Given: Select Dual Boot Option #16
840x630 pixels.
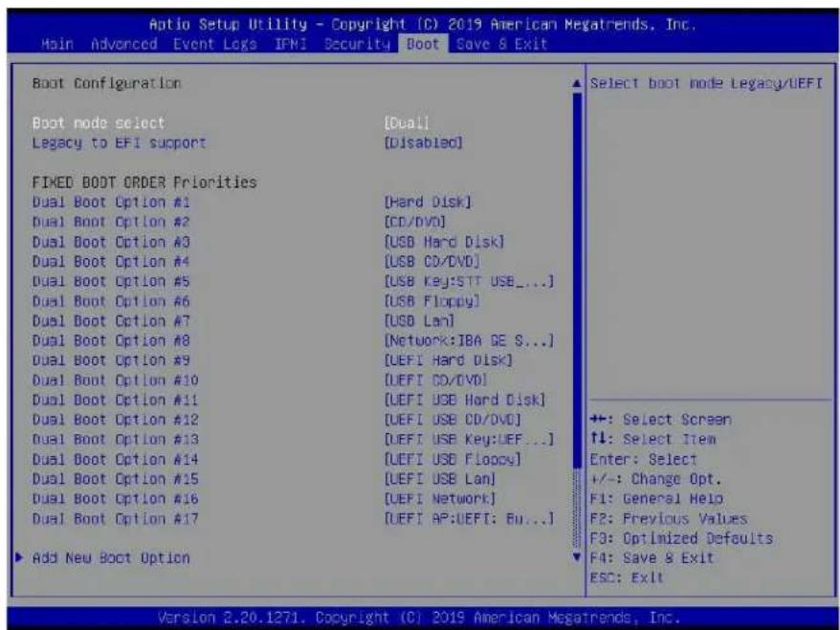Looking at the screenshot, I should coord(115,499).
